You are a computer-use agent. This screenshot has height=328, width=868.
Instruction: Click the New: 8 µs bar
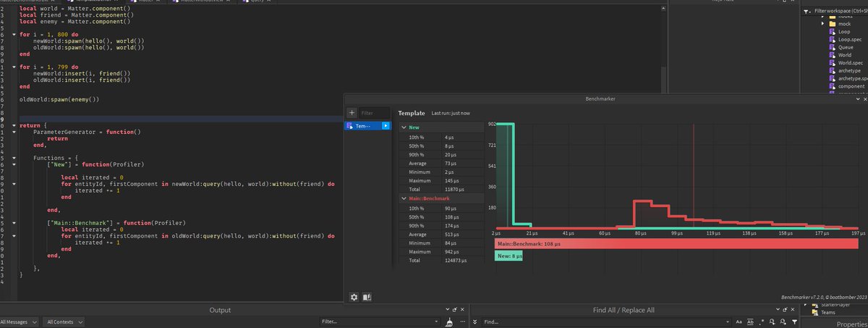coord(509,256)
